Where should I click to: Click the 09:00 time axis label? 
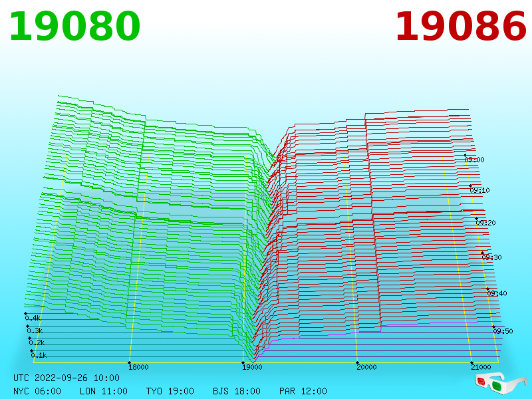(x=474, y=160)
